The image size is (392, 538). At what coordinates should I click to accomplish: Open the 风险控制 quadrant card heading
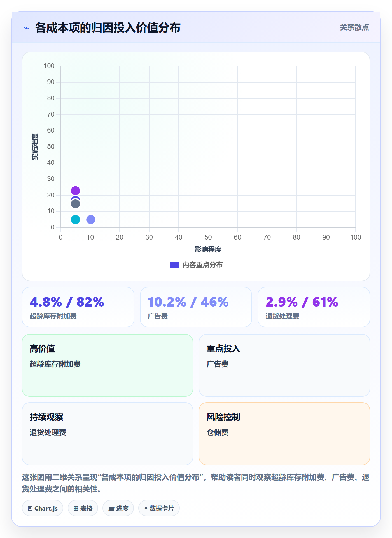click(223, 417)
